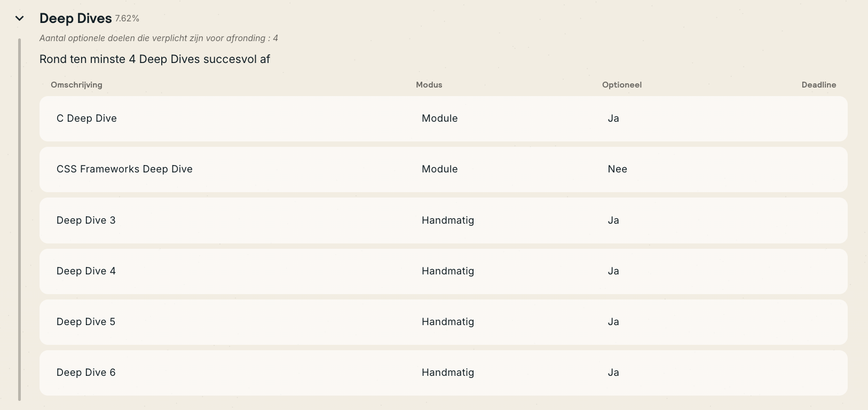Click the 7.62% progress percentage
Viewport: 868px width, 410px height.
tap(127, 19)
